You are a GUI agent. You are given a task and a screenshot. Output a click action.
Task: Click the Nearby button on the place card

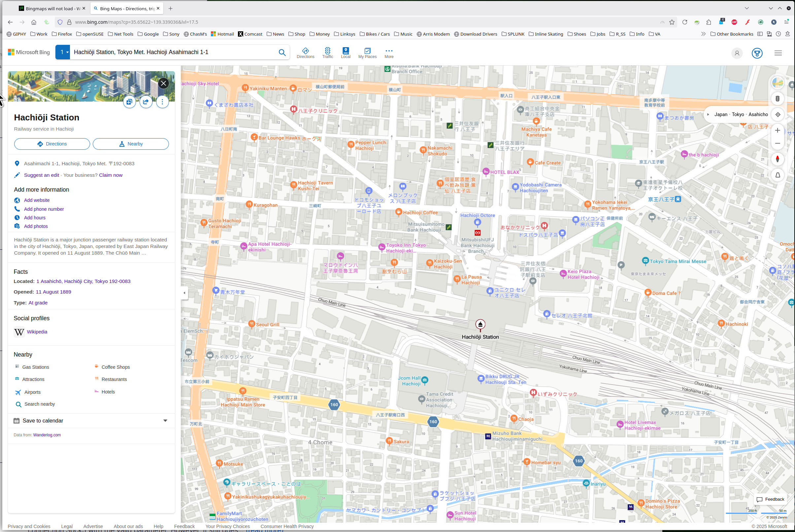(131, 144)
